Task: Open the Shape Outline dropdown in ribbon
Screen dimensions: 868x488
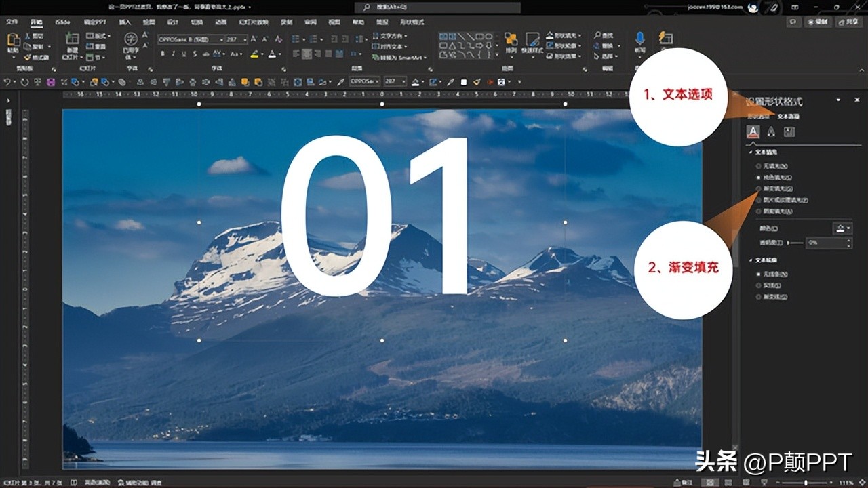Action: pyautogui.click(x=564, y=45)
